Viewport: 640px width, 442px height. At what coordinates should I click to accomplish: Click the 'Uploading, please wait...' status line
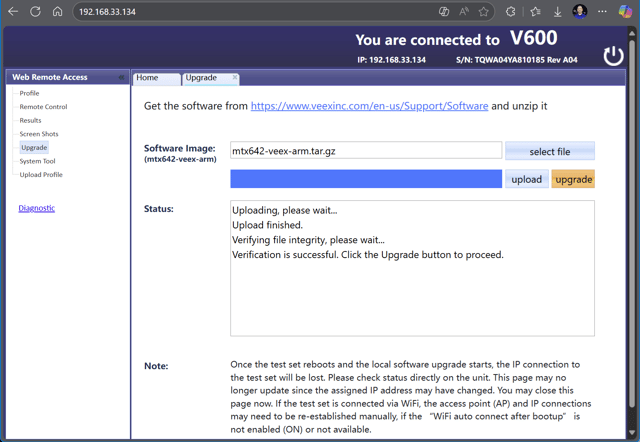(284, 210)
